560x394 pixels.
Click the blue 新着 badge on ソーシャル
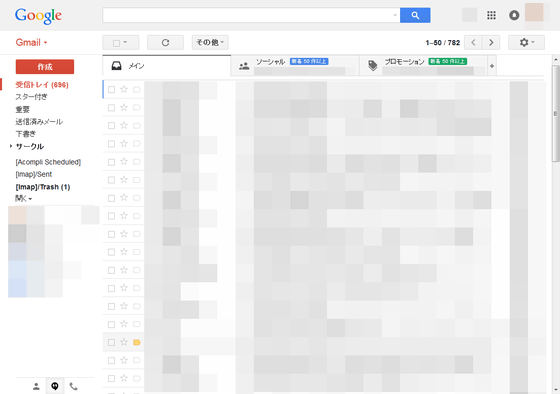tap(309, 61)
